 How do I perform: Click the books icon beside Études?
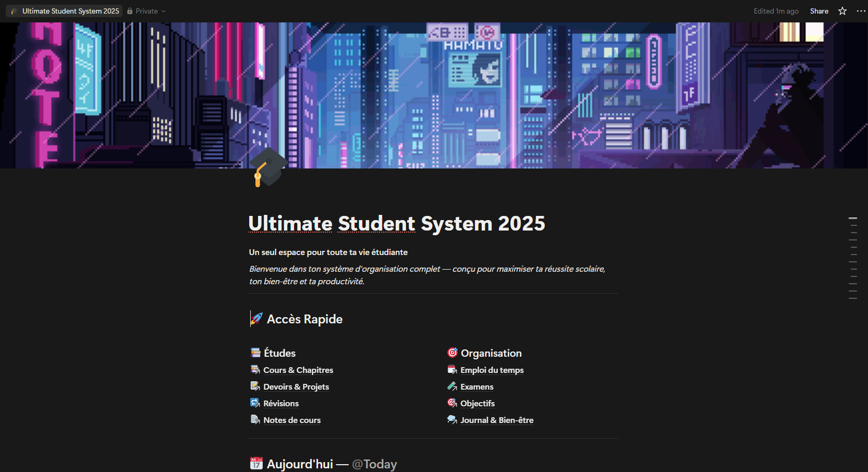pyautogui.click(x=255, y=353)
